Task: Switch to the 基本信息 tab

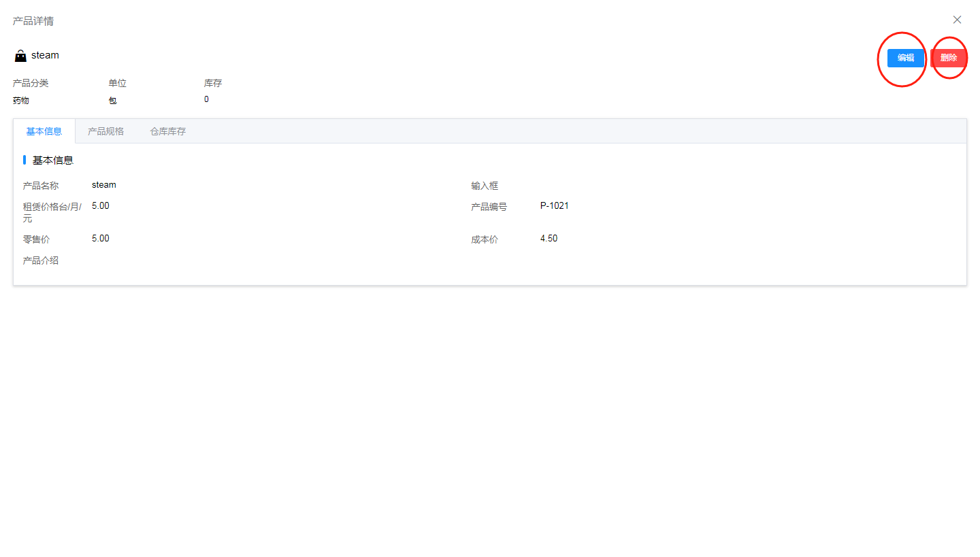Action: pyautogui.click(x=44, y=131)
